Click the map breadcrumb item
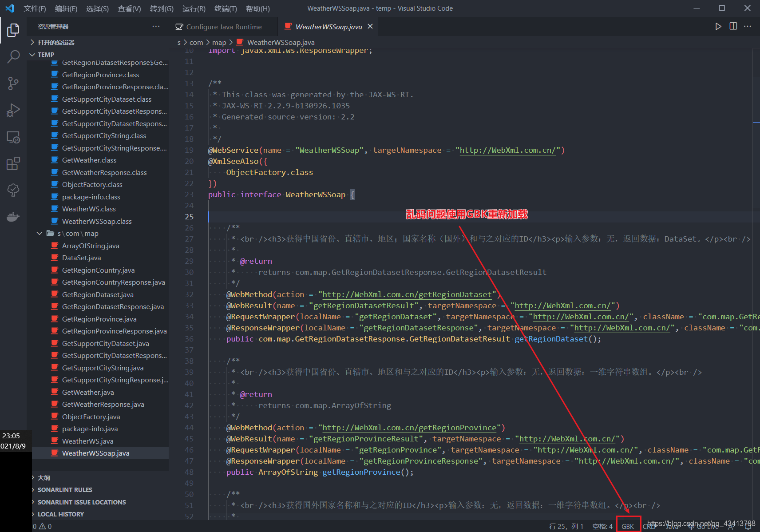This screenshot has width=760, height=532. click(x=219, y=42)
